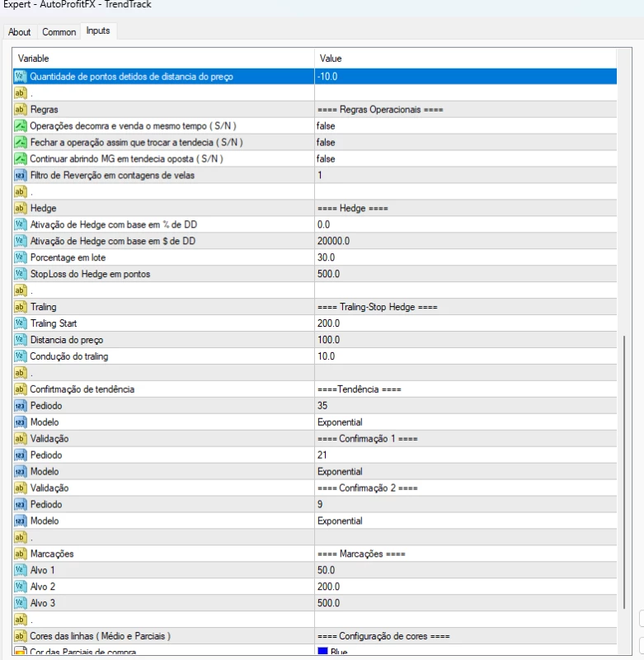Screen dimensions: 644x660
Task: Open the Exponential Modelo dropdown under Confirmação 1
Action: point(340,472)
